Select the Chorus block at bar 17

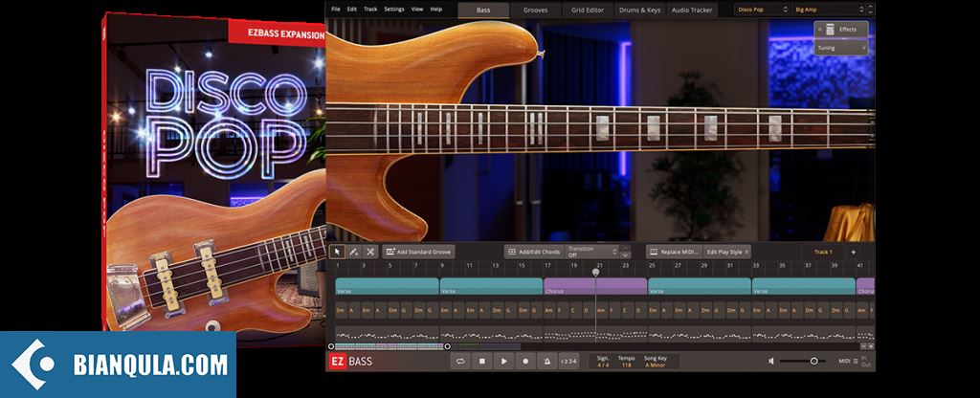(x=595, y=286)
